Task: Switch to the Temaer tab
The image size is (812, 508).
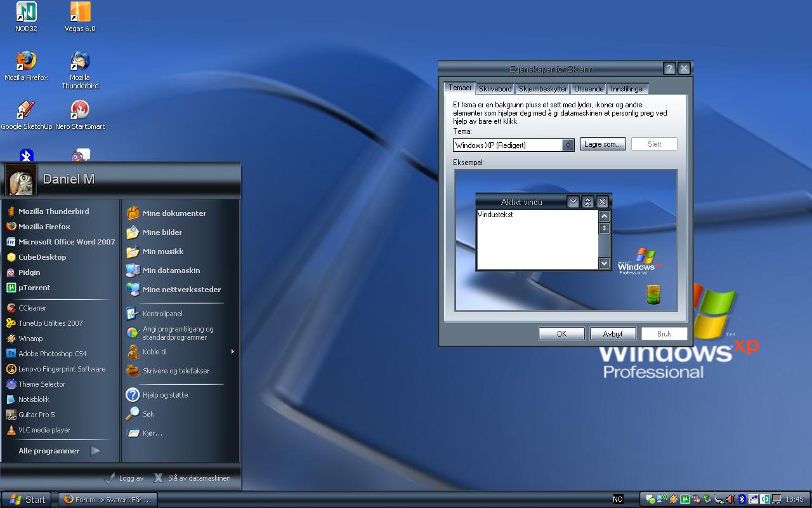Action: point(460,88)
